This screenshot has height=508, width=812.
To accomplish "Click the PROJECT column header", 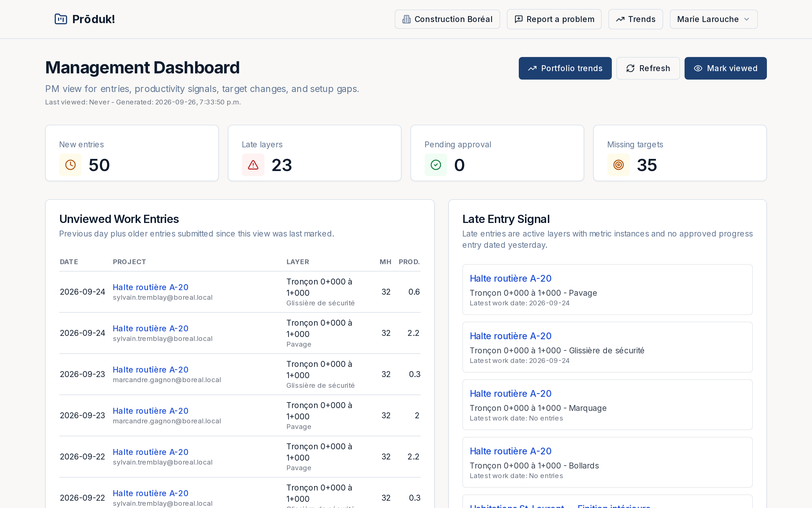I will coord(129,262).
